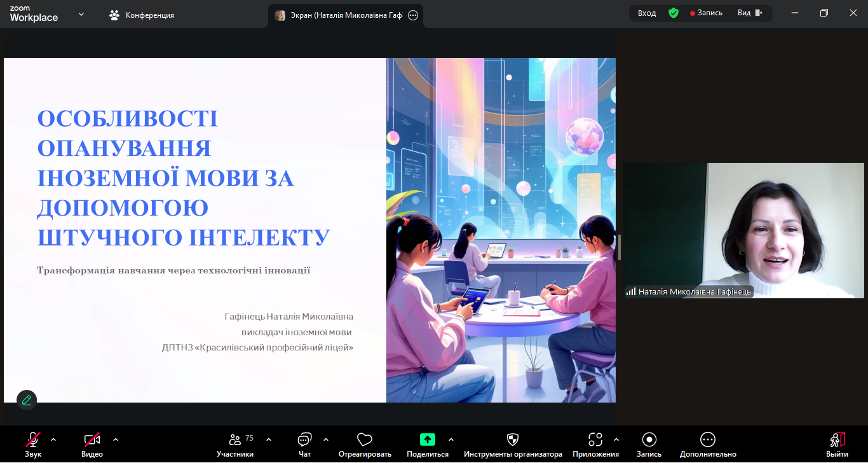Viewport: 868px width, 463px height.
Task: Open Дополнительно more options icon
Action: (708, 439)
